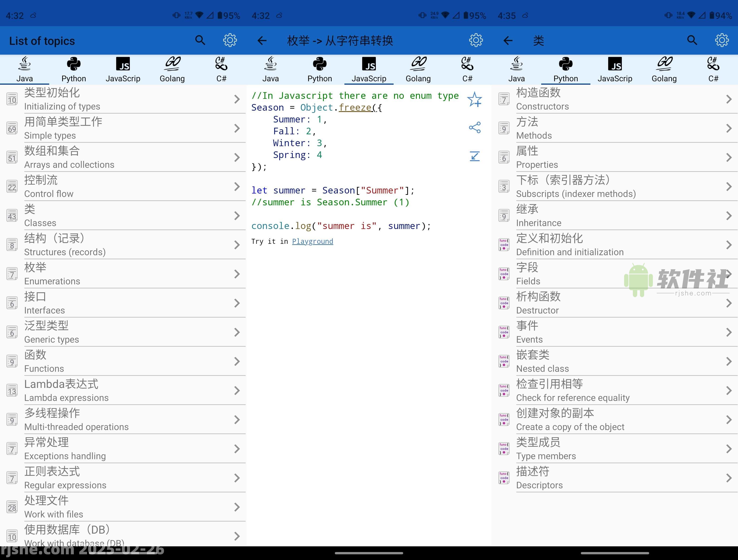Expand Interfaces topic chevron

click(237, 303)
